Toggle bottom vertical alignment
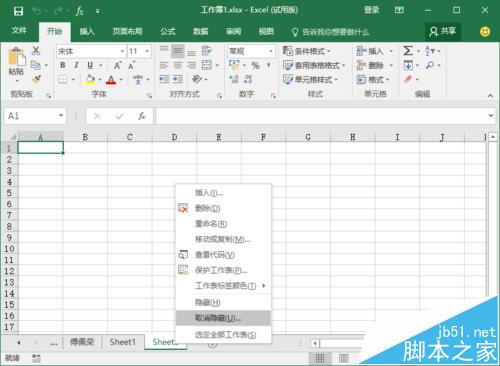This screenshot has width=500, height=366. click(191, 52)
